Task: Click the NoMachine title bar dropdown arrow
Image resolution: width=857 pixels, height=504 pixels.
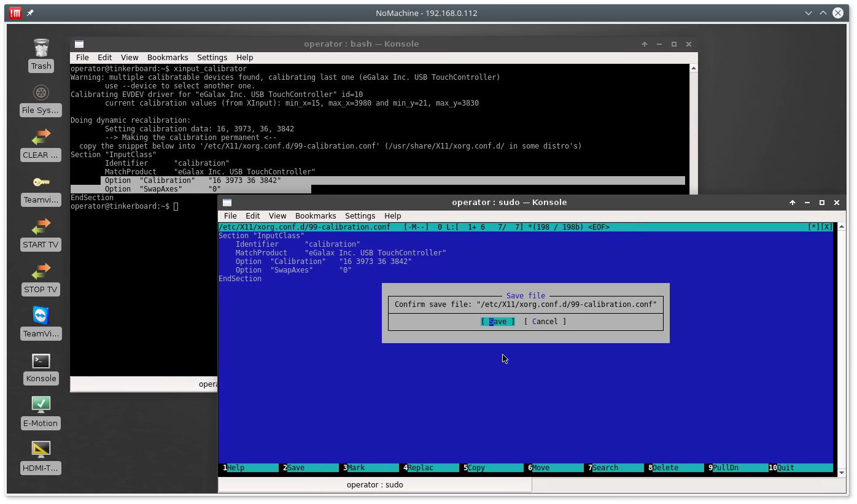Action: 809,13
